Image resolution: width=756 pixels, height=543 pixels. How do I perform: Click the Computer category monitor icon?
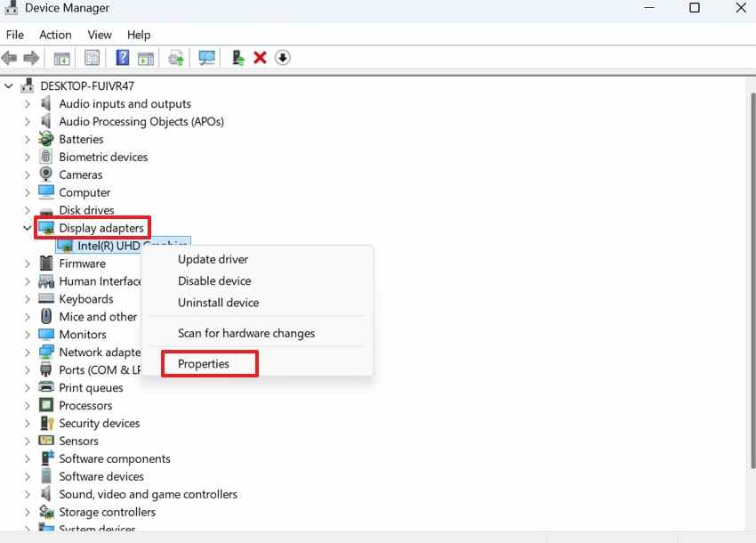(46, 191)
